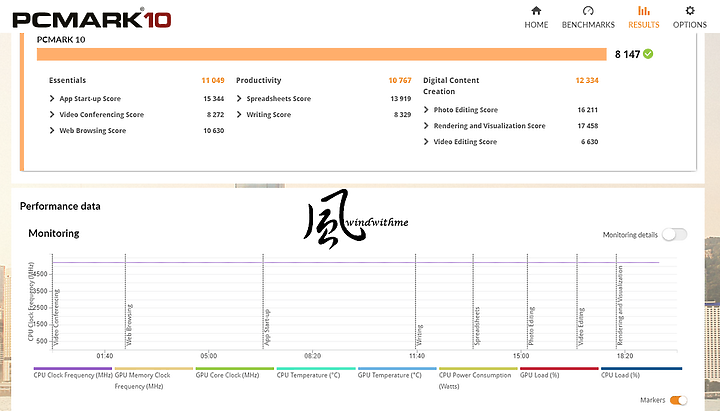Open the HOME tab
Screen dimensions: 720x411
[536, 25]
